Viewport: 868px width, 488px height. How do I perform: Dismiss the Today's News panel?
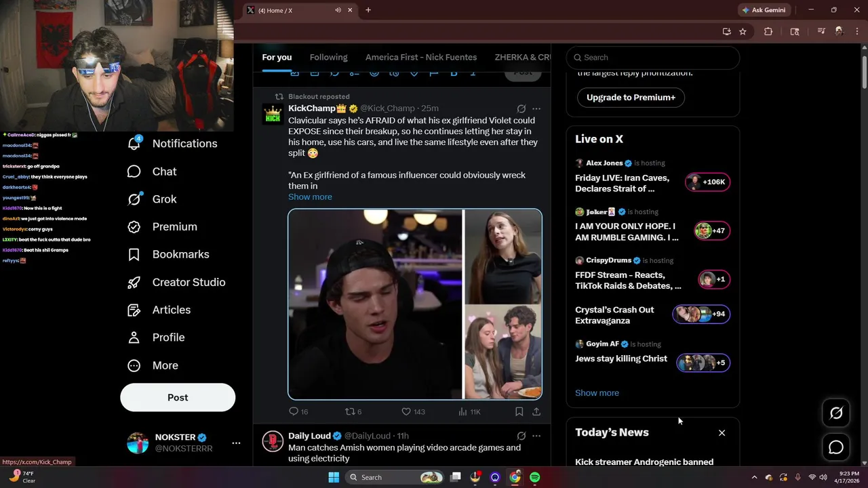pyautogui.click(x=722, y=432)
